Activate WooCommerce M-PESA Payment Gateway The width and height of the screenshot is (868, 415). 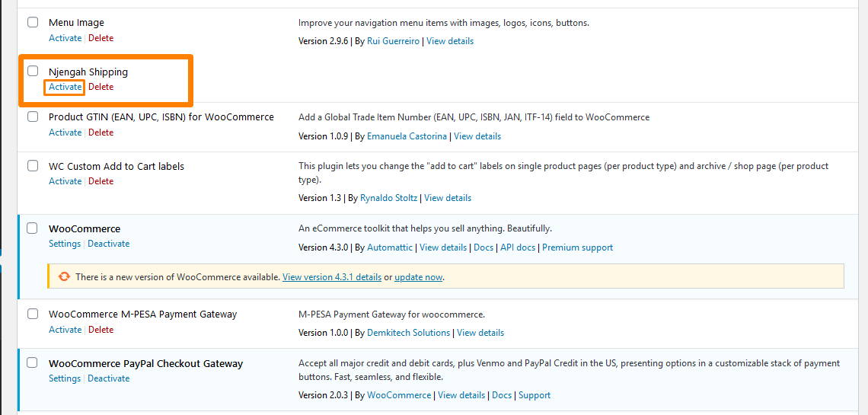click(65, 329)
